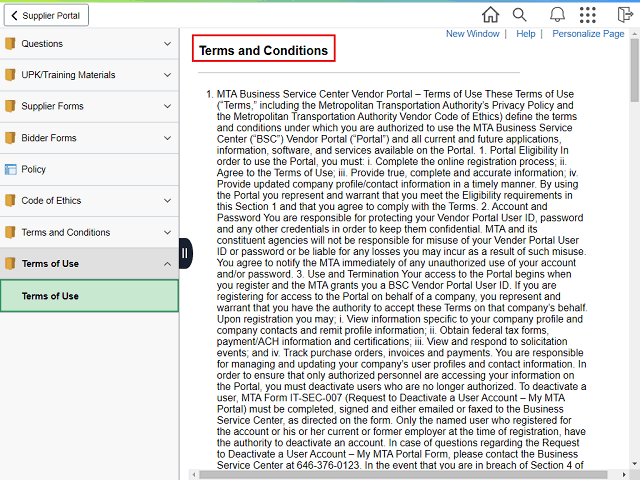
Task: Expand Supplier Forms chevron
Action: coord(167,107)
